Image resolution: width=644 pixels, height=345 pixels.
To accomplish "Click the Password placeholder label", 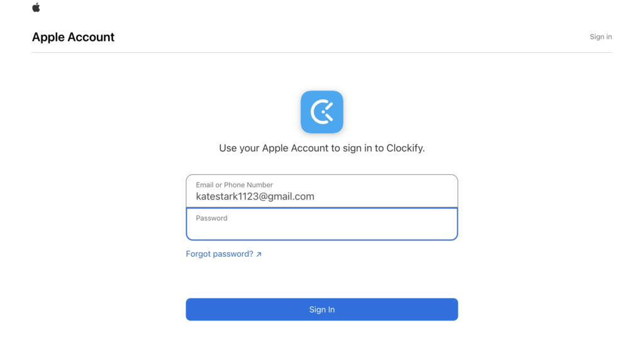I will pos(211,218).
